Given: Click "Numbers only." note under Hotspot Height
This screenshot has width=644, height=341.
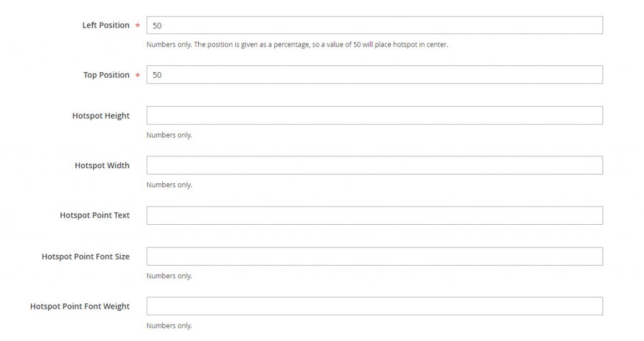Looking at the screenshot, I should [x=169, y=135].
